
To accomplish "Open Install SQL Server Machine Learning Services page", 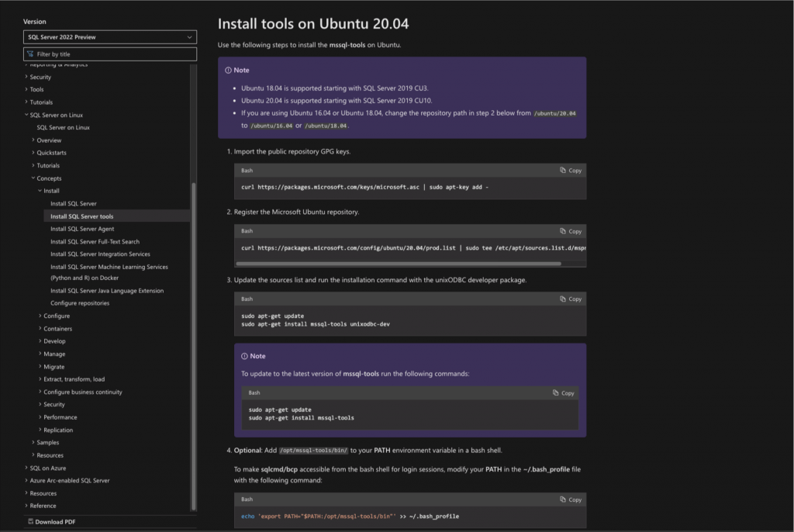I will click(109, 272).
